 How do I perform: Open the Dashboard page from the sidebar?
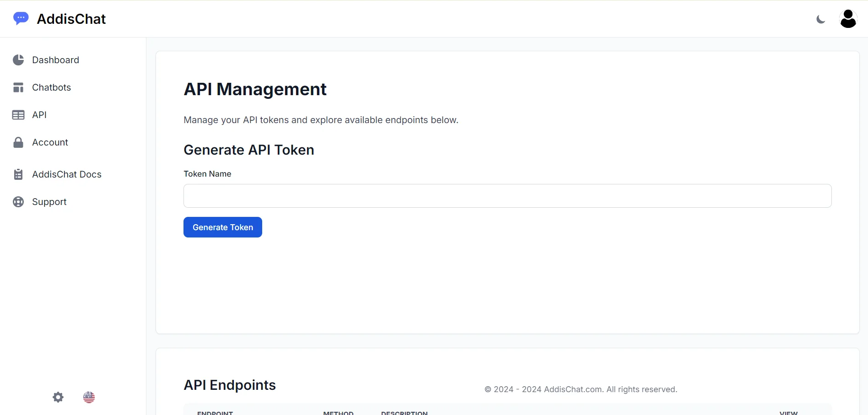[55, 60]
